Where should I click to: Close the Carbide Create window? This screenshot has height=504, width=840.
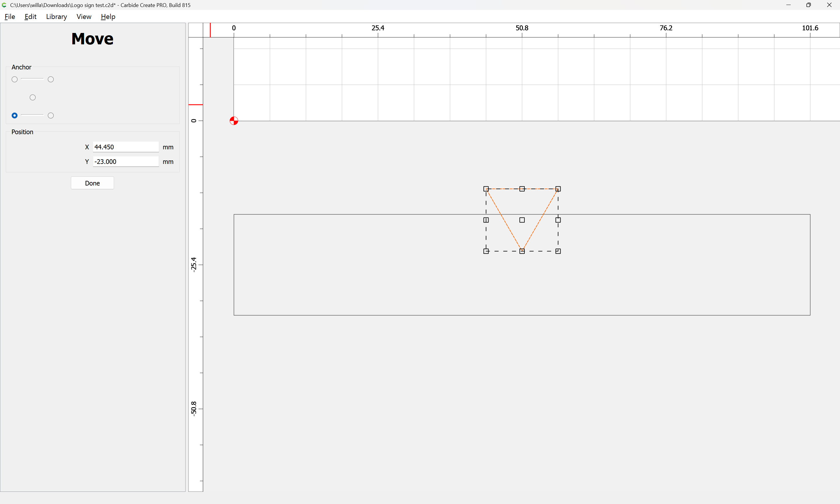click(829, 5)
